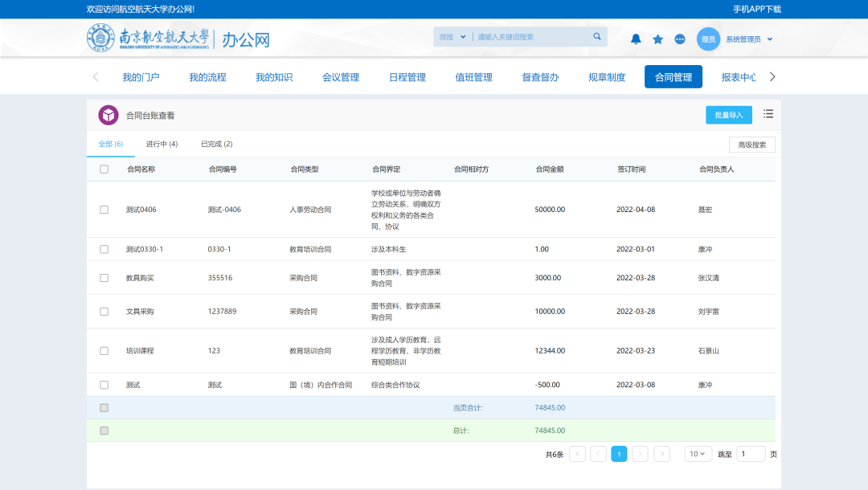Screen dimensions: 868x490
Task: Open 会议管理 menu
Action: point(341,77)
